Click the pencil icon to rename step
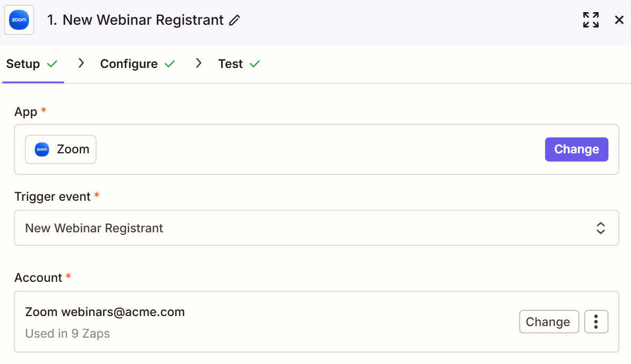631x364 pixels. click(234, 21)
